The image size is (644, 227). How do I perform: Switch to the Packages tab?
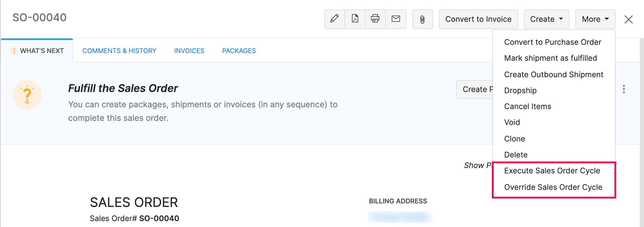pyautogui.click(x=239, y=51)
